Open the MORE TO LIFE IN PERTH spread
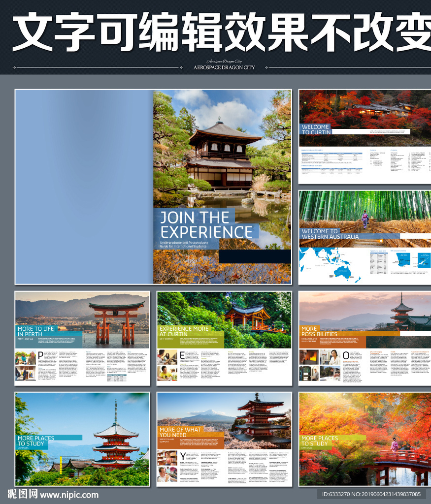The width and height of the screenshot is (431, 504). pos(82,339)
